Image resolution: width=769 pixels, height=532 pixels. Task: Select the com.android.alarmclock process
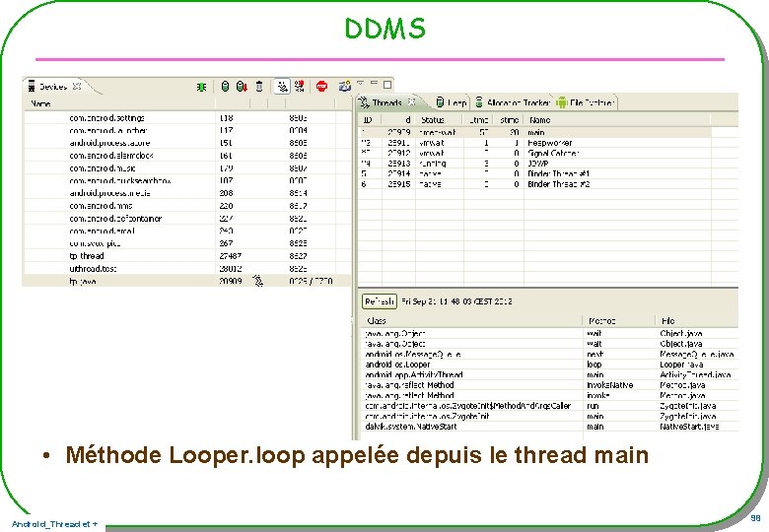point(187,156)
